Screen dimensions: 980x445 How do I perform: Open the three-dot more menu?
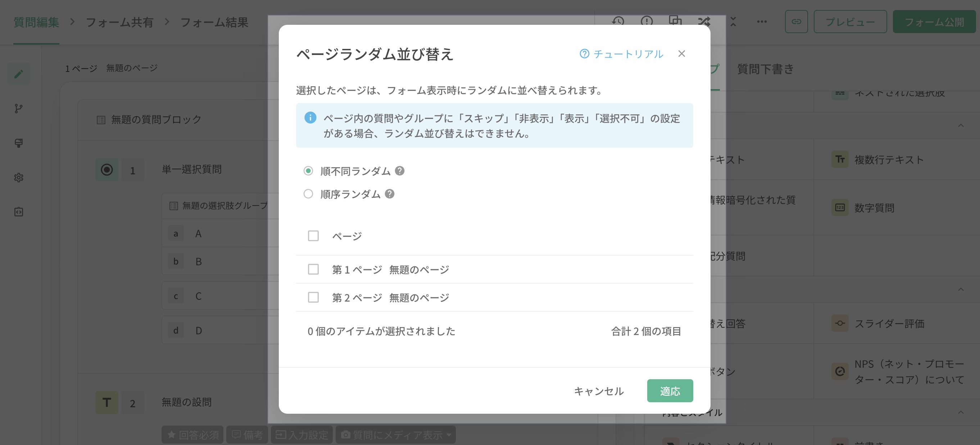[762, 22]
